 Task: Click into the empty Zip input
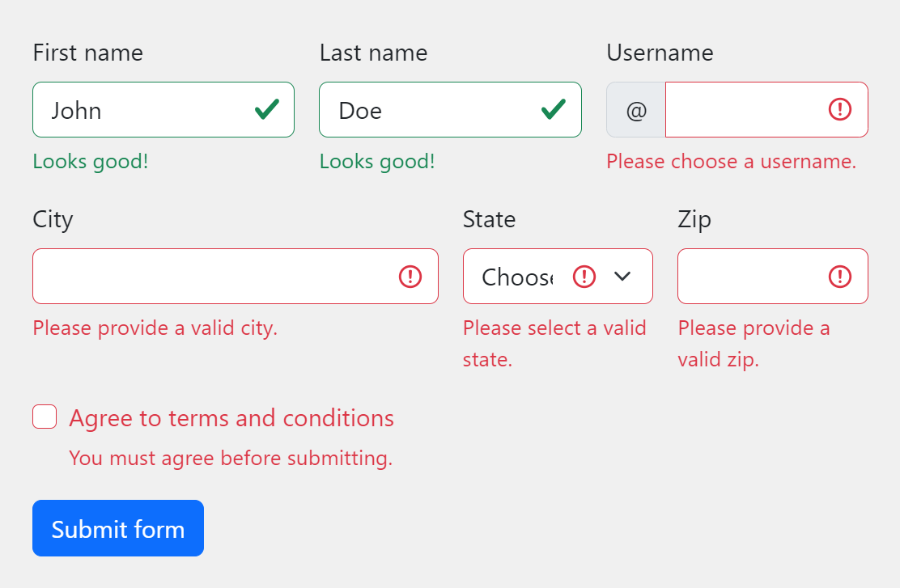[773, 277]
